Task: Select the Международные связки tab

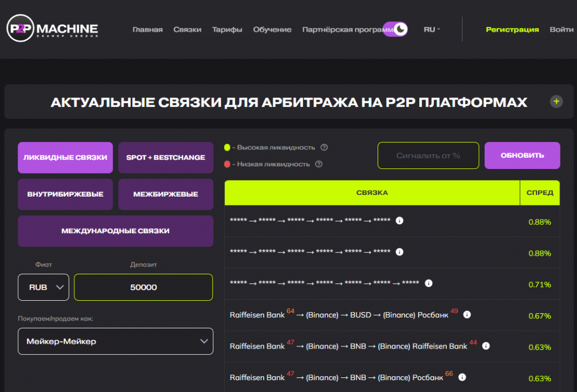Action: [x=116, y=231]
